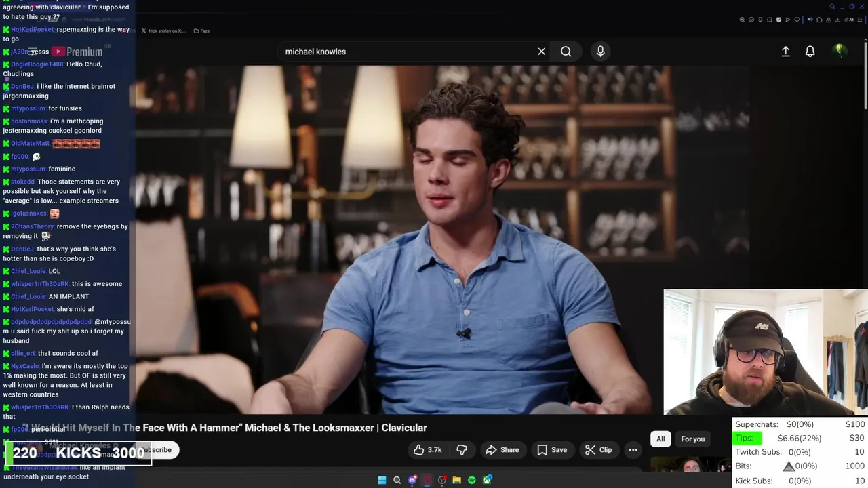Screen dimensions: 868x488
Task: Open the YouTube notifications bell
Action: 810,52
